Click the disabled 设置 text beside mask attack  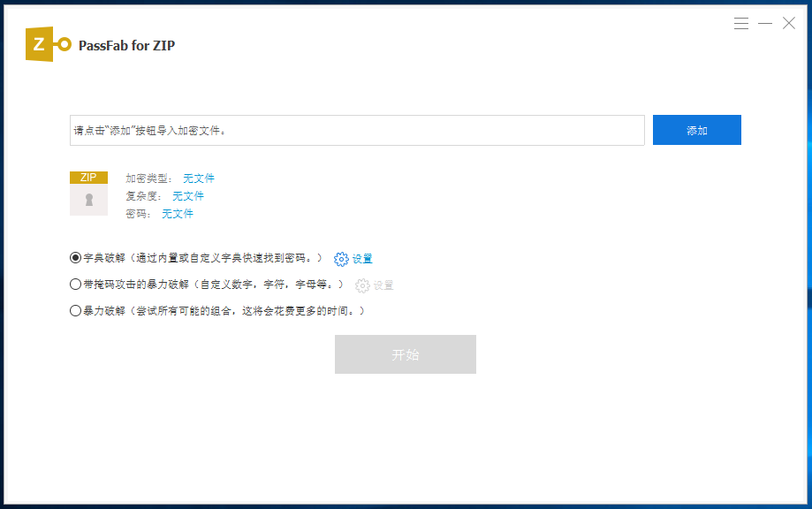pos(383,285)
